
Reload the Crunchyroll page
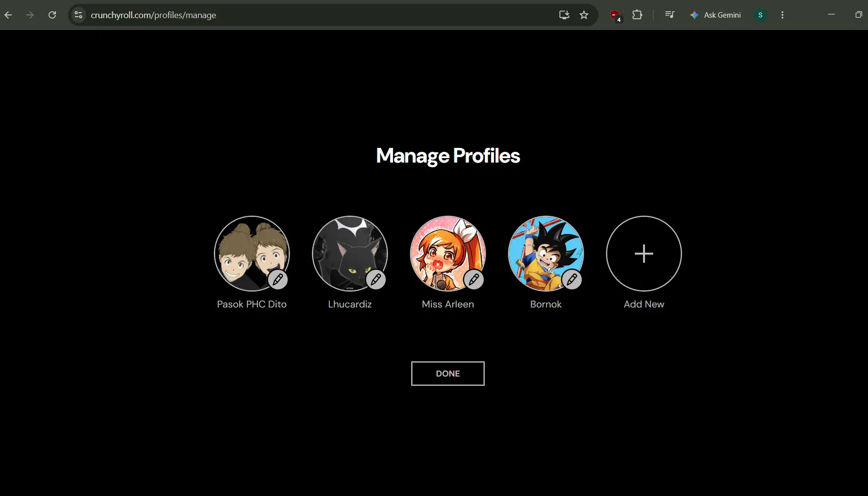coord(52,15)
